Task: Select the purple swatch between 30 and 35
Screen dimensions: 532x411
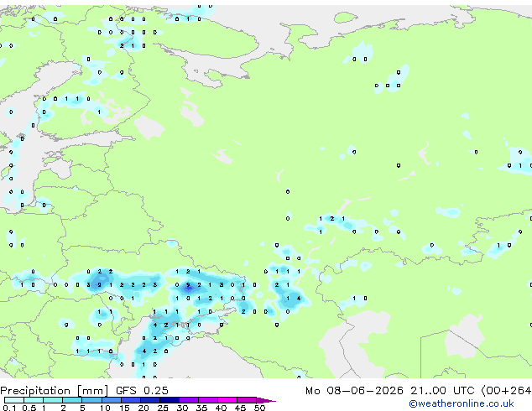Action: point(188,400)
